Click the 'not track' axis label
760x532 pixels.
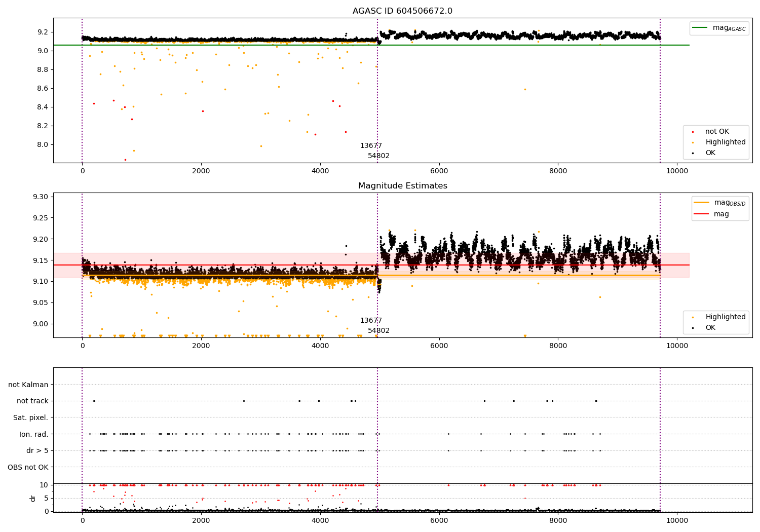32,401
